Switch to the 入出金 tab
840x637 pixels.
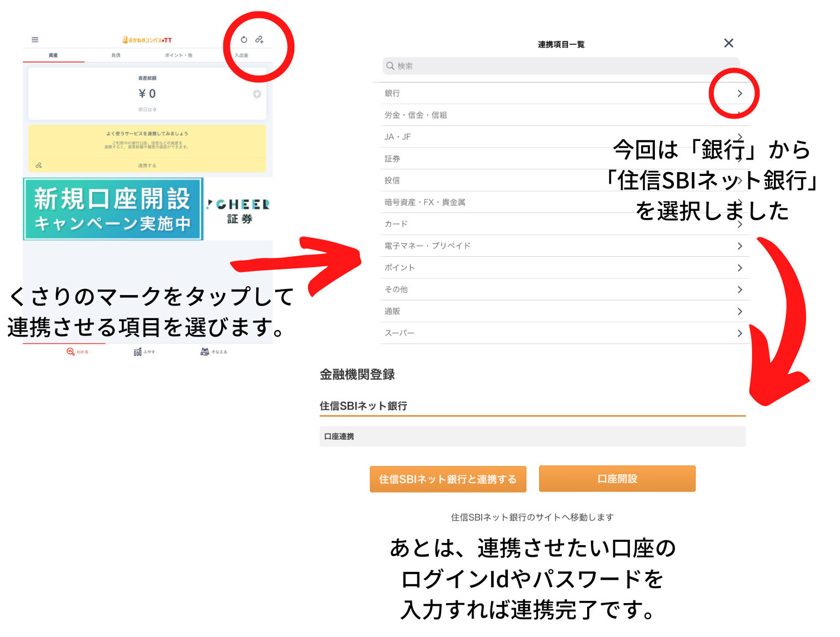241,55
